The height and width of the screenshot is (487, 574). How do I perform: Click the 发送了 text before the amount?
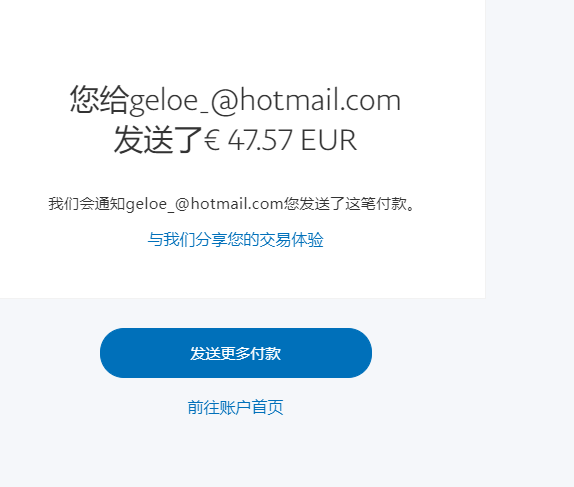click(x=158, y=139)
